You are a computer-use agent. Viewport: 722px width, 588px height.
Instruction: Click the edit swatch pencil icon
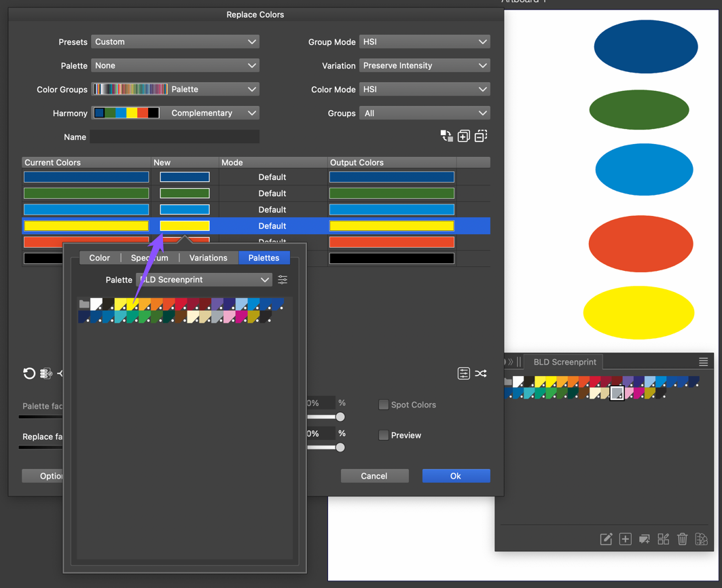pos(606,539)
